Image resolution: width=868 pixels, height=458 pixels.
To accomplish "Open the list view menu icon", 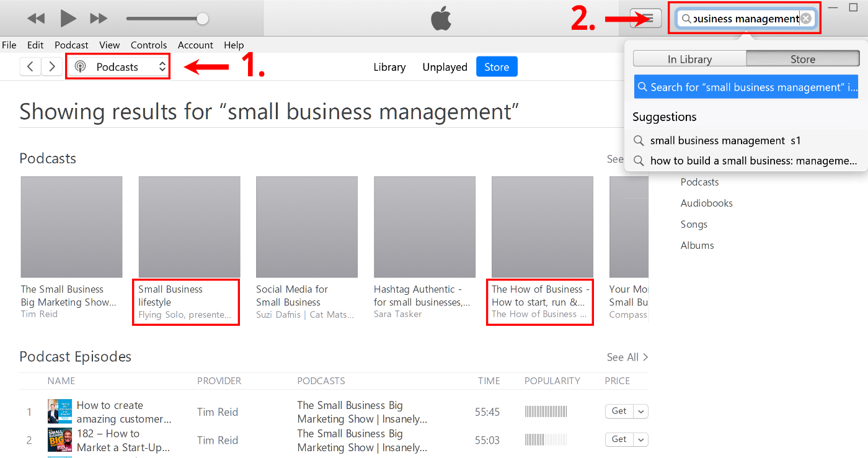I will tap(645, 19).
